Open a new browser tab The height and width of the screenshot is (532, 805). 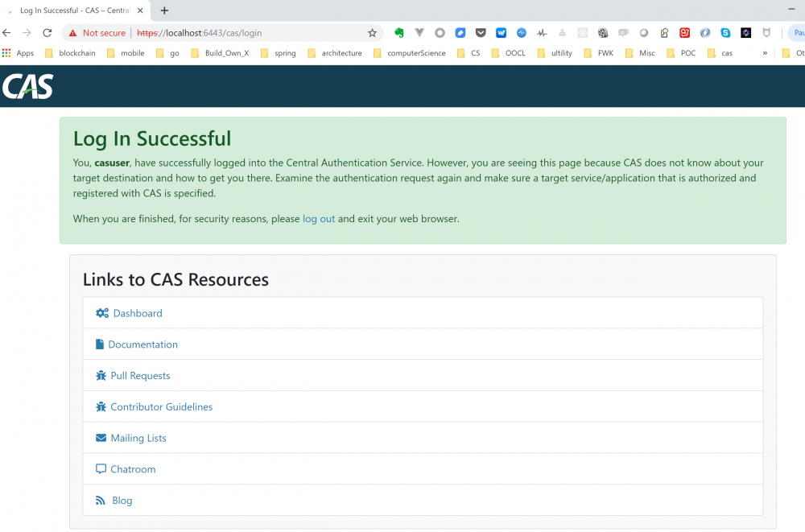(164, 10)
